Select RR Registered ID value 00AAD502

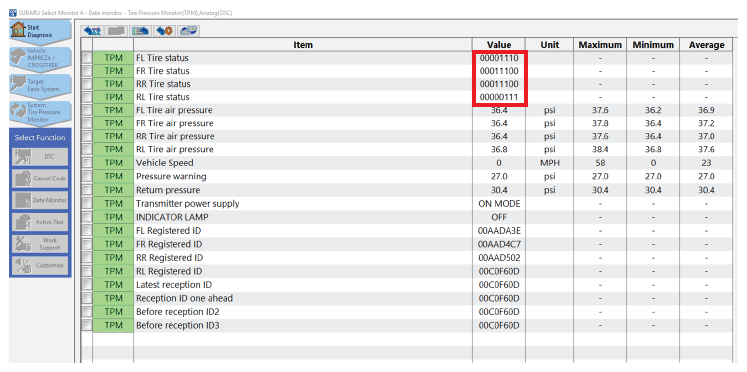point(499,258)
